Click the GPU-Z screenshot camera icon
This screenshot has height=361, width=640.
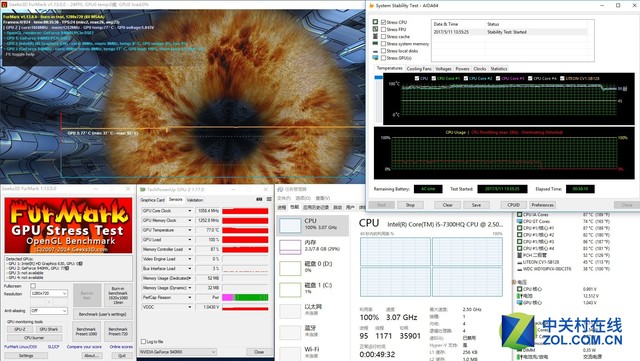coord(259,199)
